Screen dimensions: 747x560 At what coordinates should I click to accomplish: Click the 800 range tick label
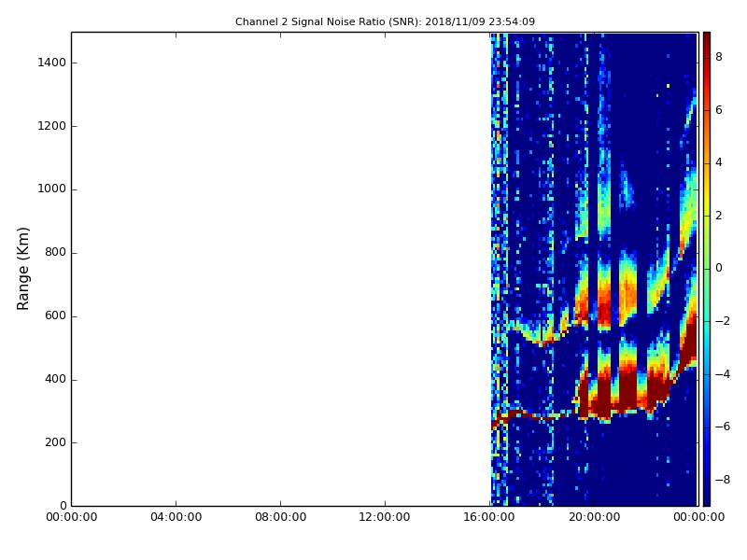55,252
